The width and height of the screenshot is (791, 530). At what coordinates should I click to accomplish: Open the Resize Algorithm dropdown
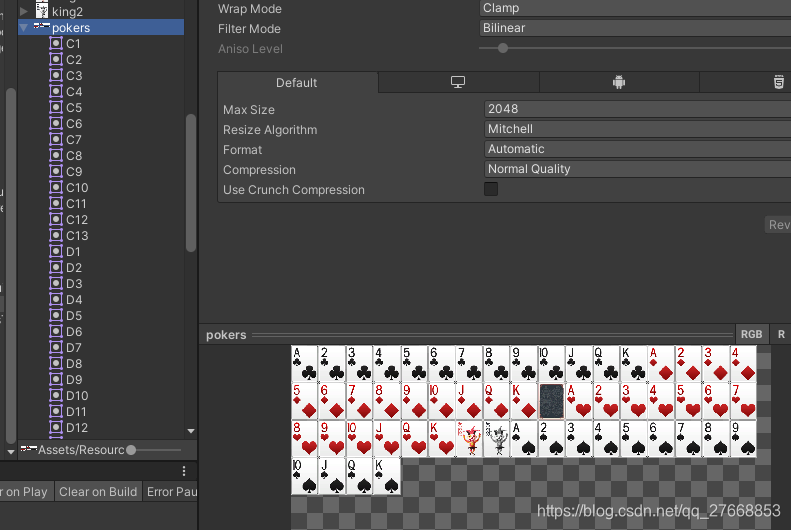pos(637,129)
